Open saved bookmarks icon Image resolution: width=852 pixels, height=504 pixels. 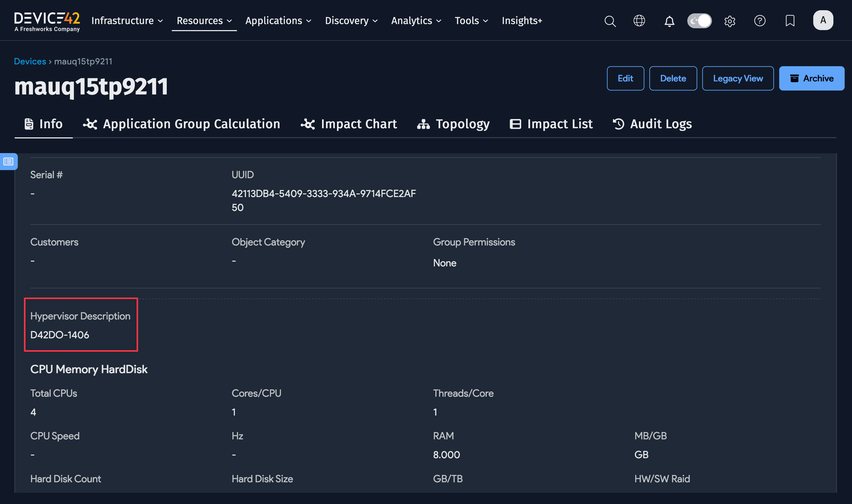(789, 21)
